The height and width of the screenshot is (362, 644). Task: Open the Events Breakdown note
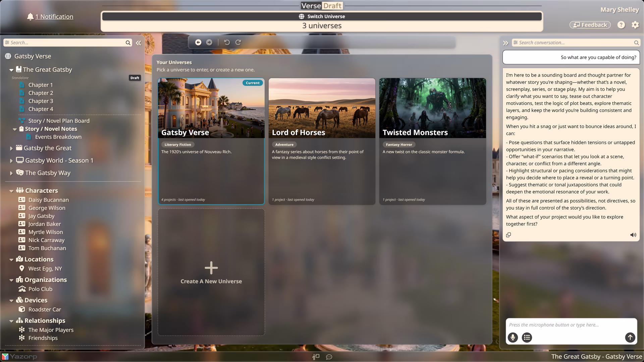click(x=58, y=137)
